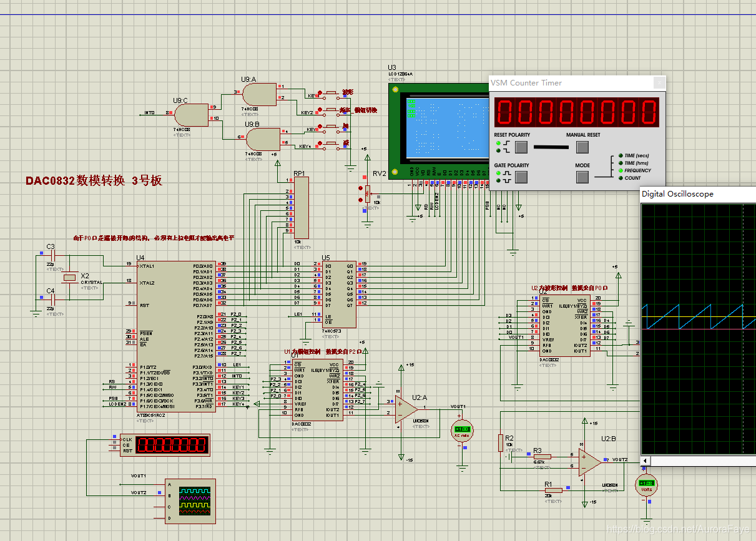This screenshot has width=756, height=541.
Task: Click the MODE button in Counter Timer
Action: [582, 177]
